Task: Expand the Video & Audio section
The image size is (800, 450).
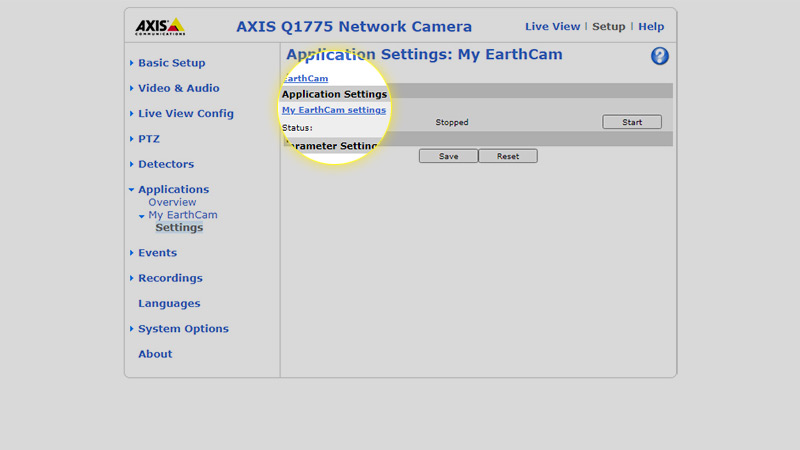Action: 179,88
